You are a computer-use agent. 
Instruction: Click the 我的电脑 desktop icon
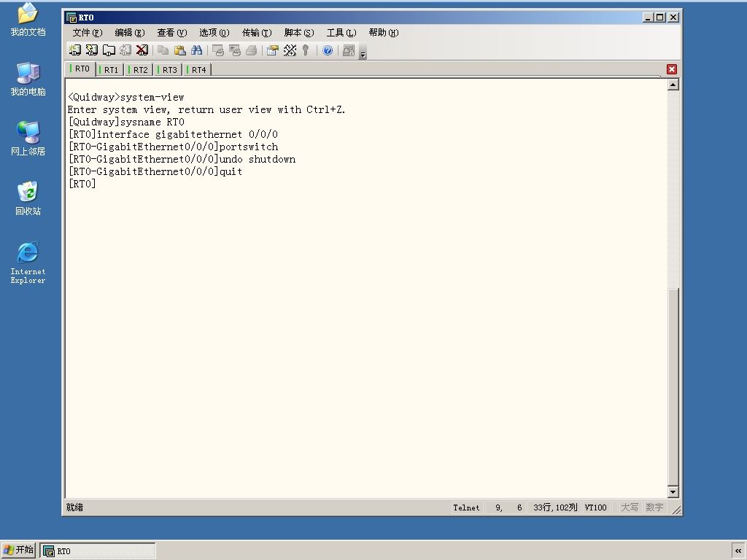click(28, 79)
